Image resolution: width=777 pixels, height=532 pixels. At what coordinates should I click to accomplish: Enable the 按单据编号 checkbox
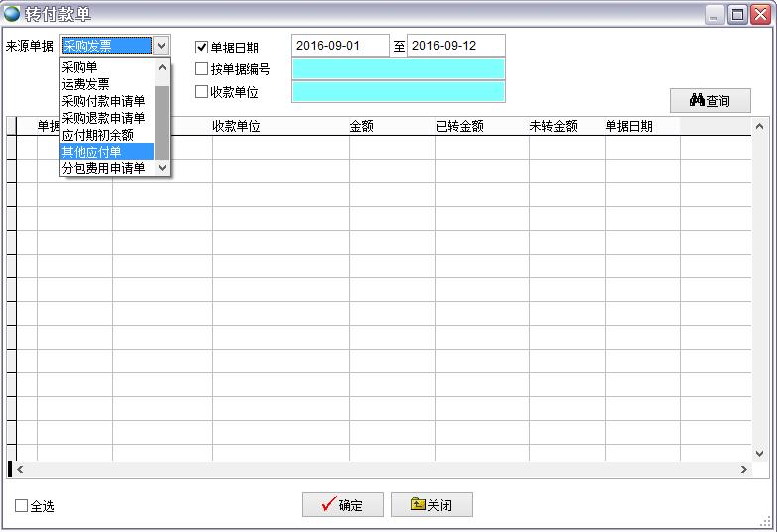[202, 69]
